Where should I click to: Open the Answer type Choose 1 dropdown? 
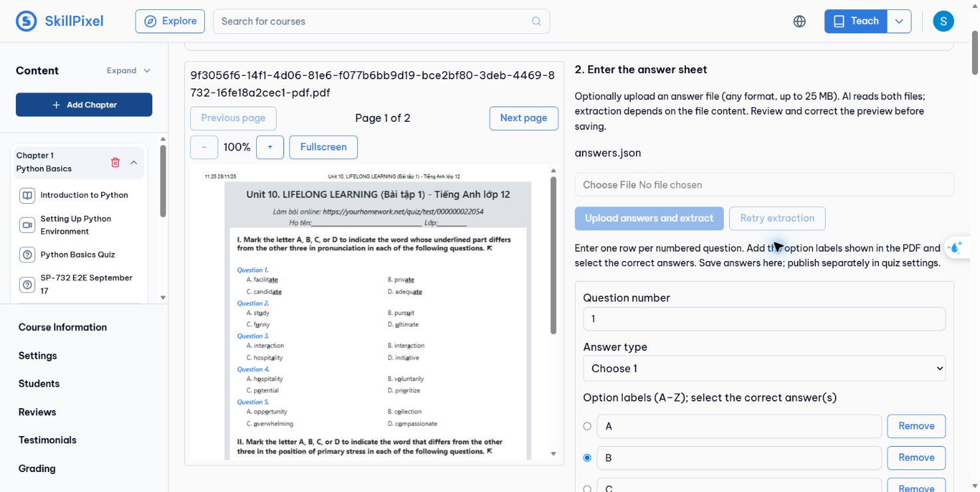(x=764, y=369)
